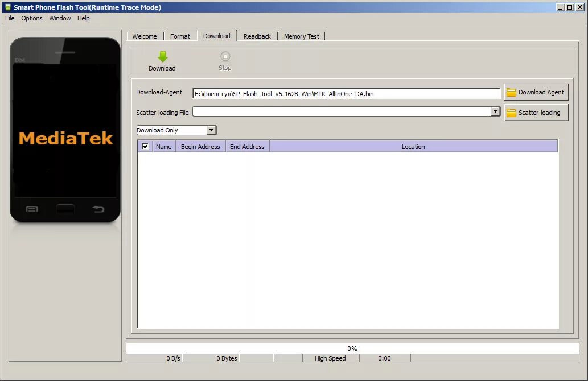Switch to the Format tab
588x381 pixels.
click(180, 36)
